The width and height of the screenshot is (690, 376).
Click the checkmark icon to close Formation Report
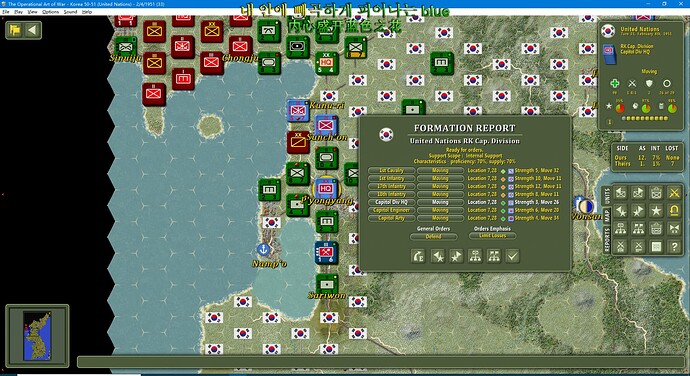(512, 256)
